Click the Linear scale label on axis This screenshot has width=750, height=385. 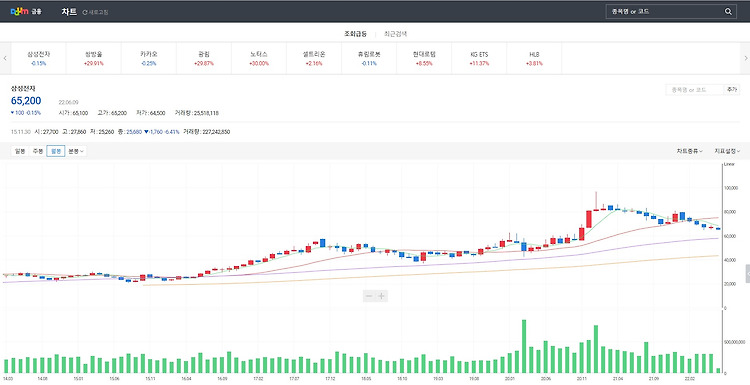[729, 164]
